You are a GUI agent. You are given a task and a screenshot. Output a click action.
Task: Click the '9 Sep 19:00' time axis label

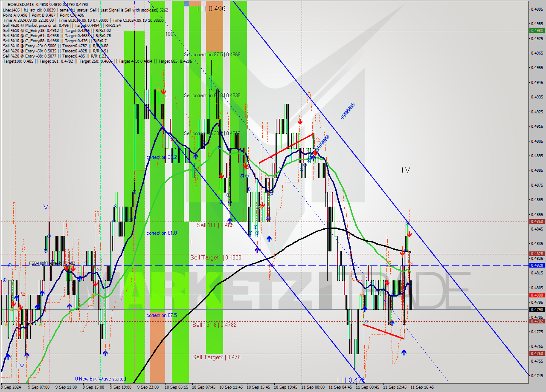[120, 387]
